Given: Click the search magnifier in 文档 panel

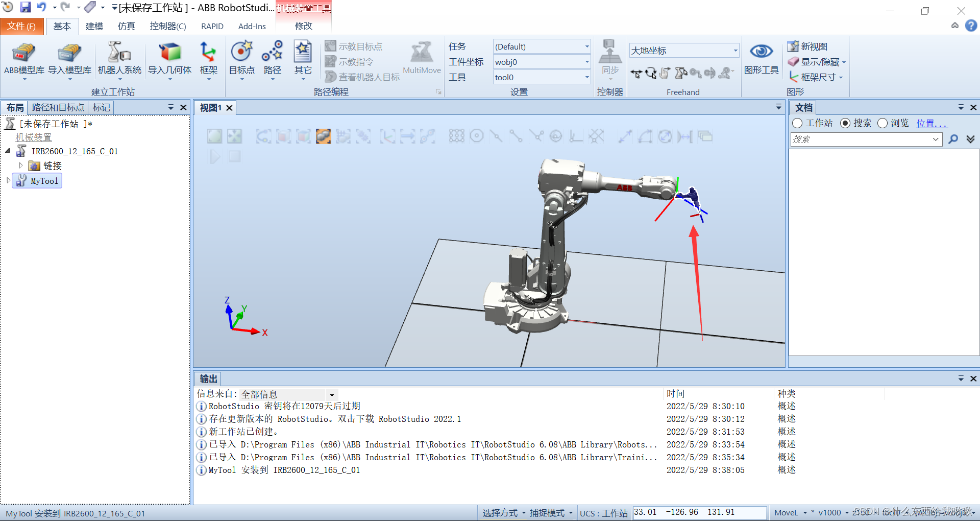Looking at the screenshot, I should [x=953, y=139].
